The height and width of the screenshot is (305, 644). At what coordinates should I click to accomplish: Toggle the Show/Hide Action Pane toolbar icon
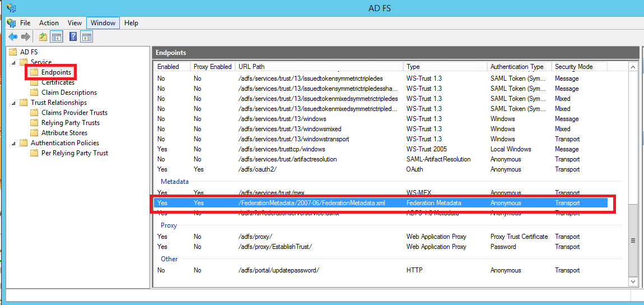(x=86, y=37)
